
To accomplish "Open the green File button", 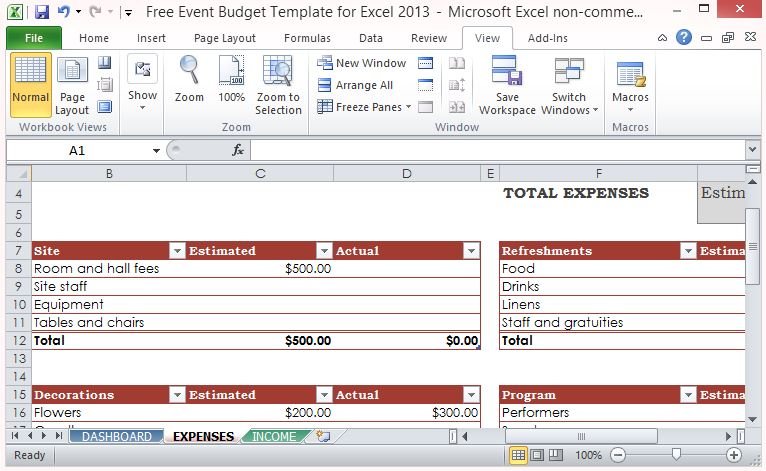I will coord(33,38).
